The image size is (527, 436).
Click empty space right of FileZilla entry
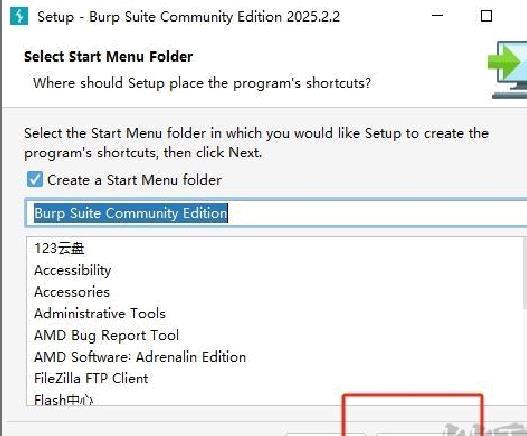coord(333,378)
